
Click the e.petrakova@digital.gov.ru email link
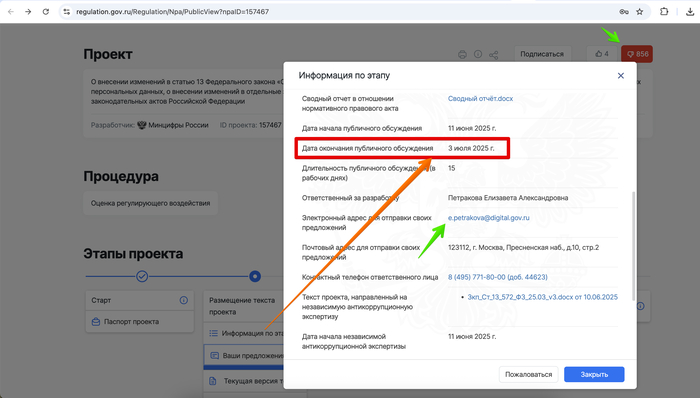tap(489, 218)
